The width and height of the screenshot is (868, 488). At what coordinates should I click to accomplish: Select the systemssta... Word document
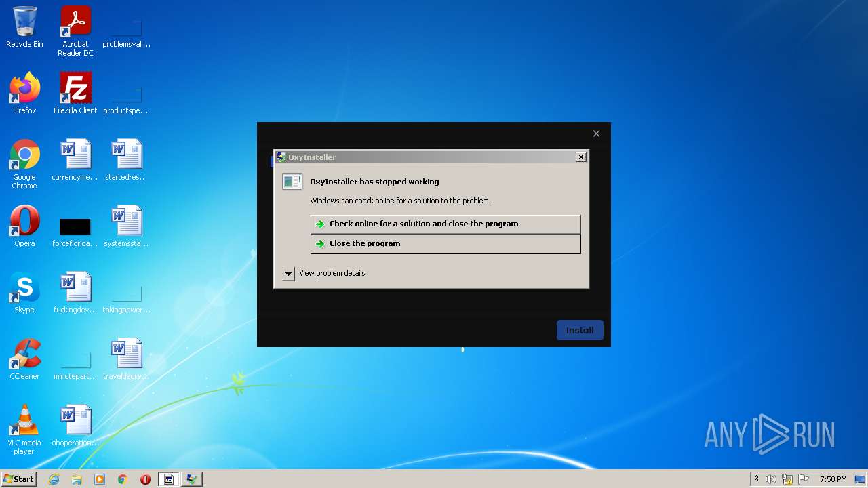coord(126,226)
